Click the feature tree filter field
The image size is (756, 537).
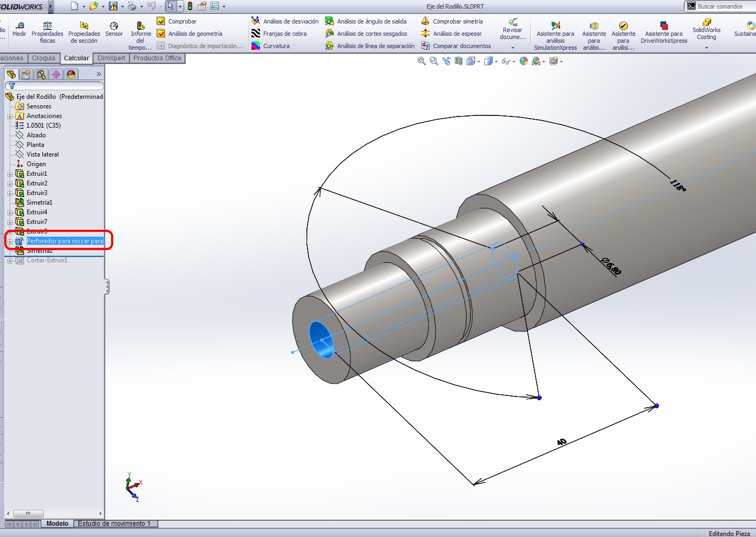point(54,85)
